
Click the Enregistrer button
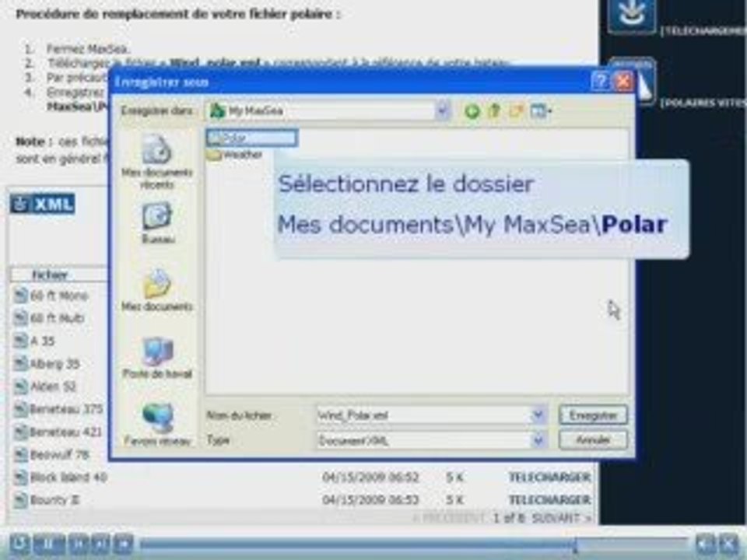(593, 415)
